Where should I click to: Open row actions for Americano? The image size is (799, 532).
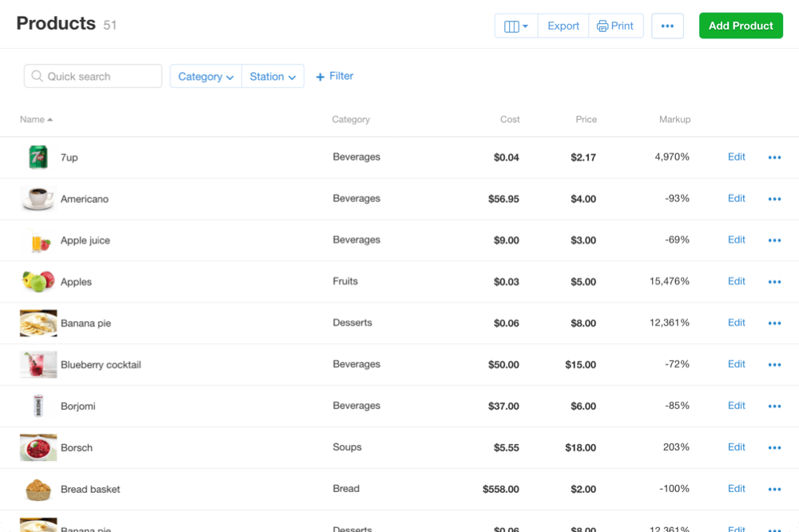click(774, 199)
